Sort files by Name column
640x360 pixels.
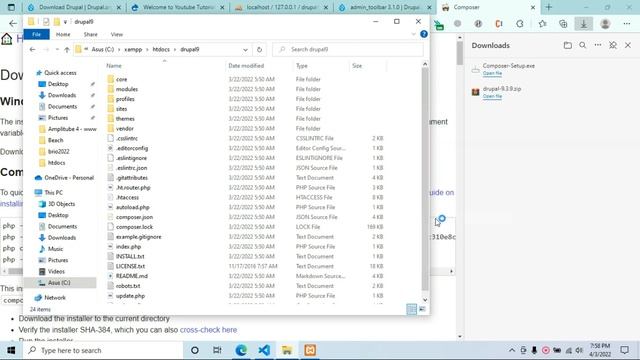tap(114, 66)
